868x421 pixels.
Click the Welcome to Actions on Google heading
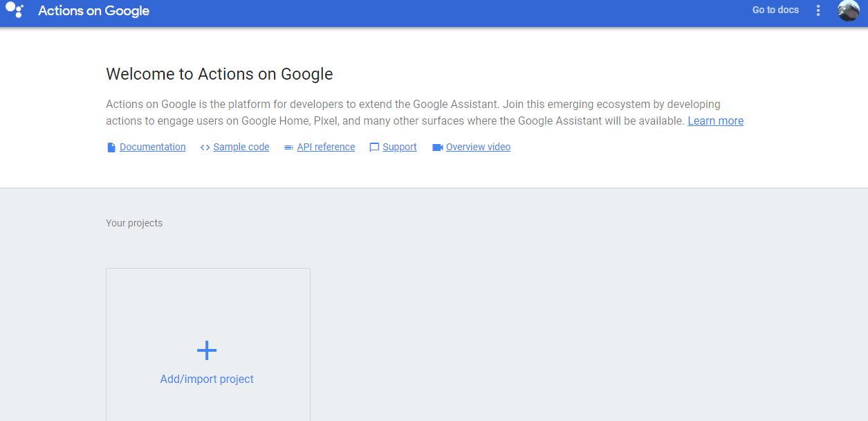point(219,74)
